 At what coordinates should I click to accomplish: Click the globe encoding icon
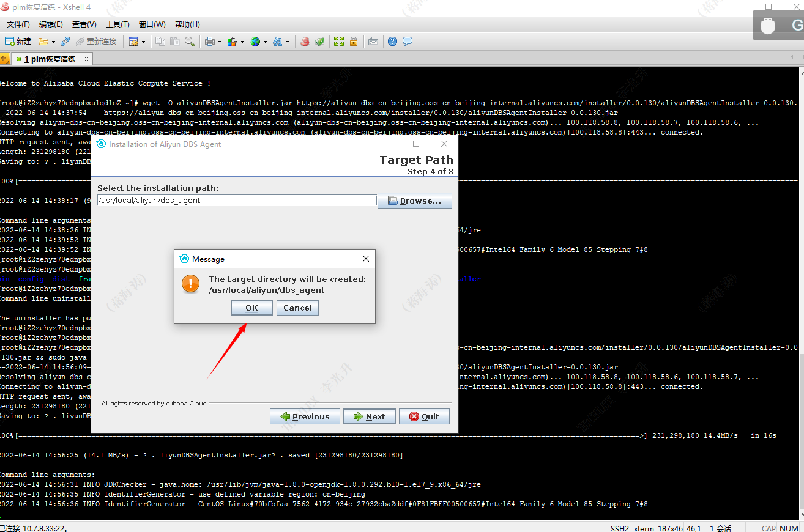coord(255,42)
